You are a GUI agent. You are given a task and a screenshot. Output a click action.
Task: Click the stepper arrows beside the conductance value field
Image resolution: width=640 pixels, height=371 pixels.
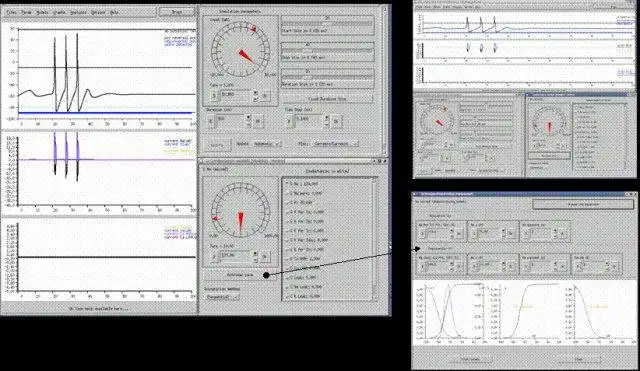click(x=256, y=256)
